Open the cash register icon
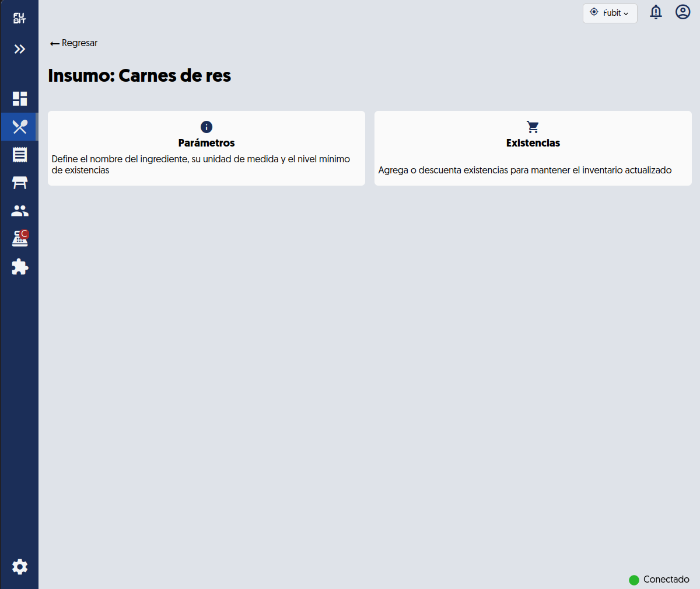Screen dimensions: 700x589 [x=20, y=239]
